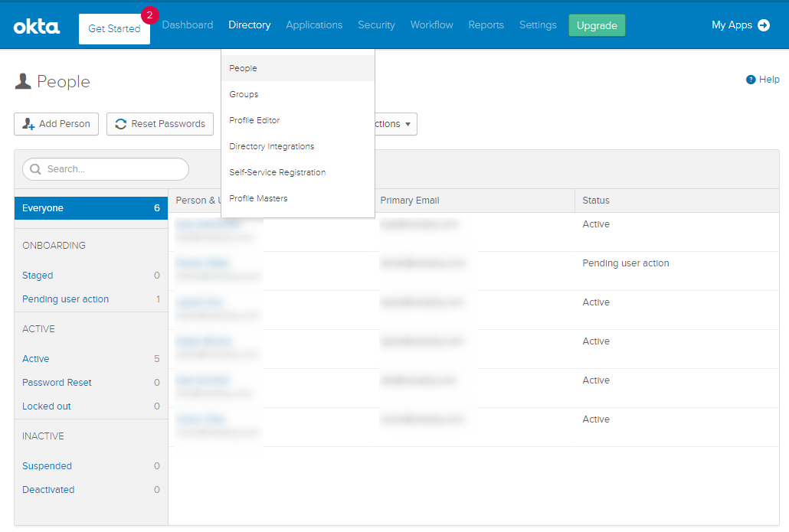789x532 pixels.
Task: Select Groups from Directory dropdown
Action: tap(298, 94)
